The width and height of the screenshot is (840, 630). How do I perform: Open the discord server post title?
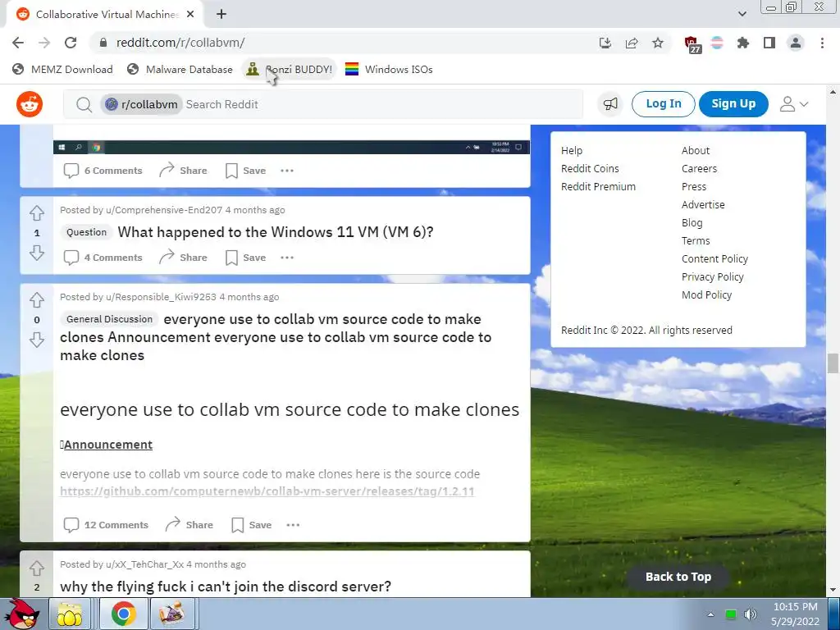(226, 587)
